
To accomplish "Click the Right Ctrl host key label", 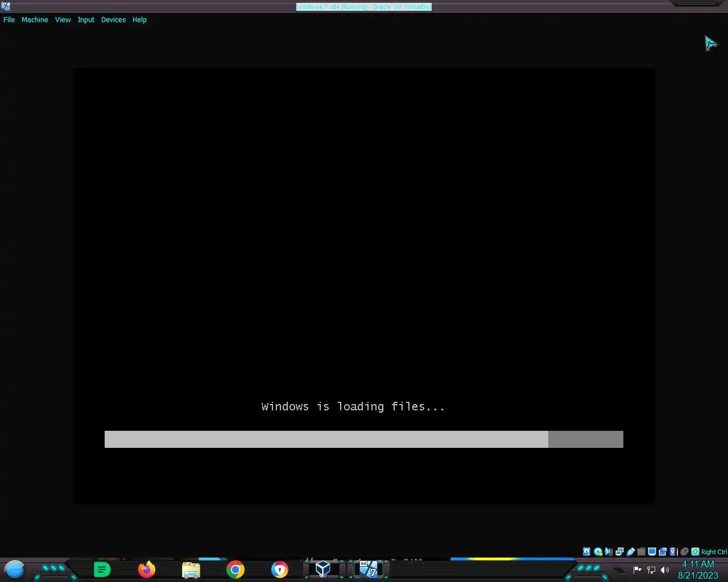I will (x=714, y=552).
